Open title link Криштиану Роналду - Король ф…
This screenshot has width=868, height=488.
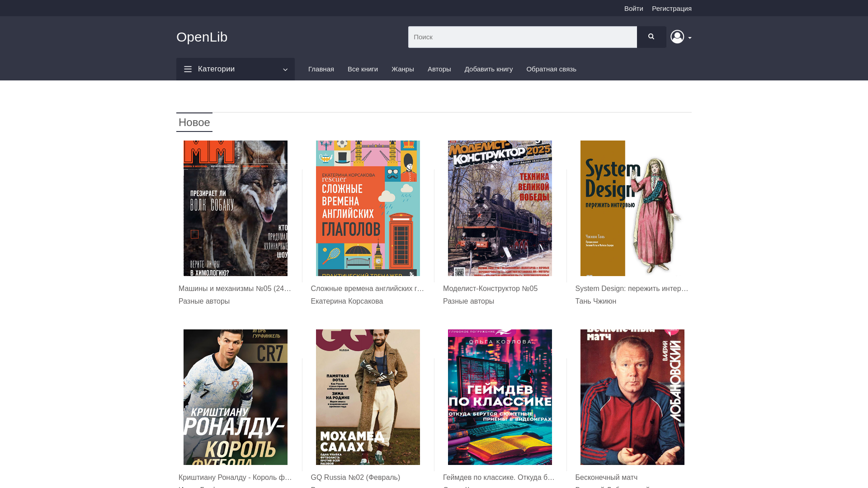pos(236,478)
